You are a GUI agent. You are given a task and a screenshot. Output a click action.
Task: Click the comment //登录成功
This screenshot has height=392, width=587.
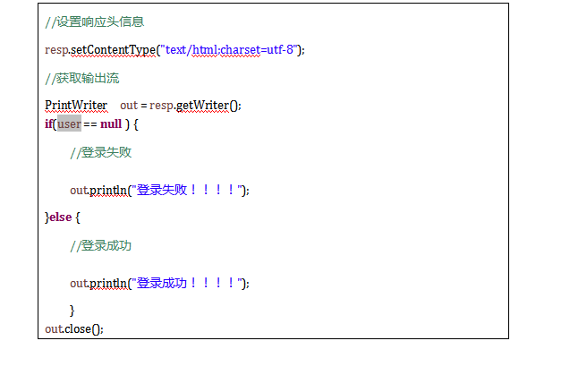coord(101,245)
